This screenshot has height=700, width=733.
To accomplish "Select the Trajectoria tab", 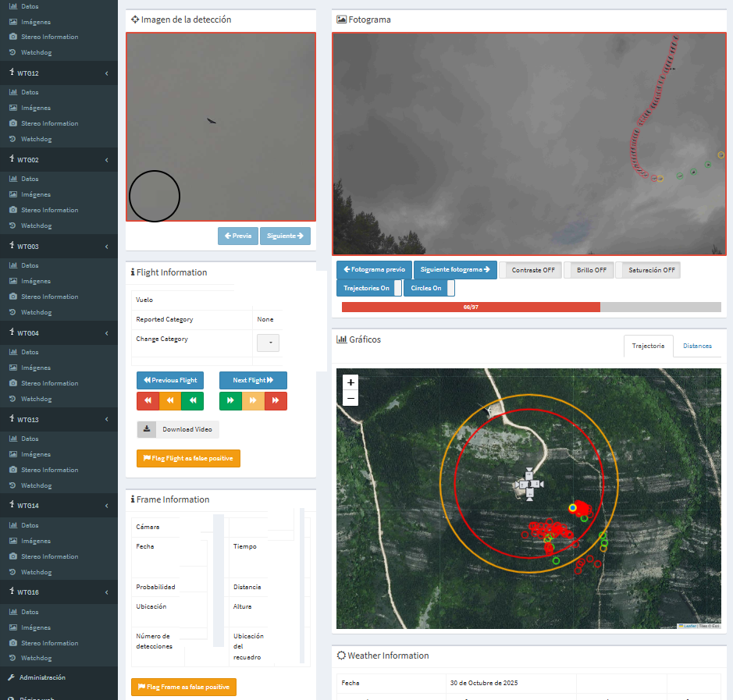I will pyautogui.click(x=648, y=346).
